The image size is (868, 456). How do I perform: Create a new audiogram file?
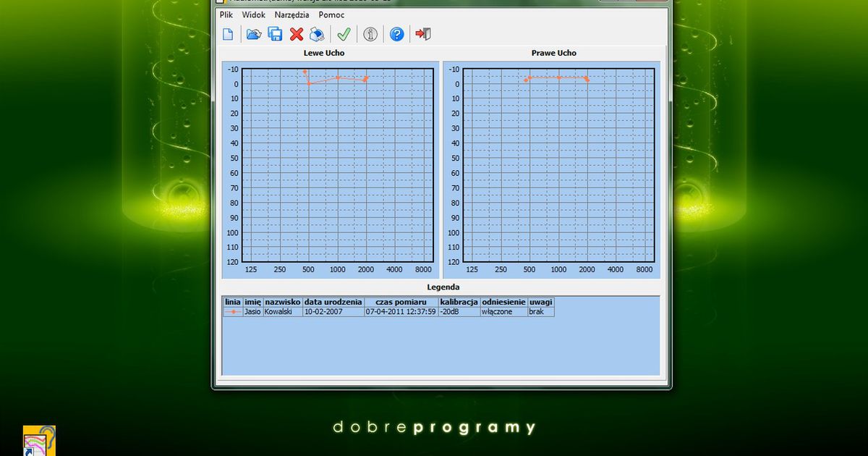point(227,33)
